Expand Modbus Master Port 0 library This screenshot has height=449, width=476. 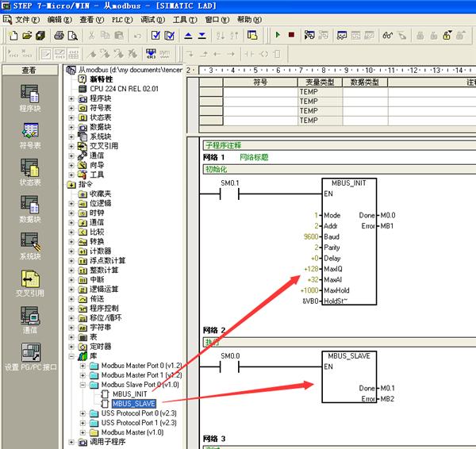[x=83, y=366]
